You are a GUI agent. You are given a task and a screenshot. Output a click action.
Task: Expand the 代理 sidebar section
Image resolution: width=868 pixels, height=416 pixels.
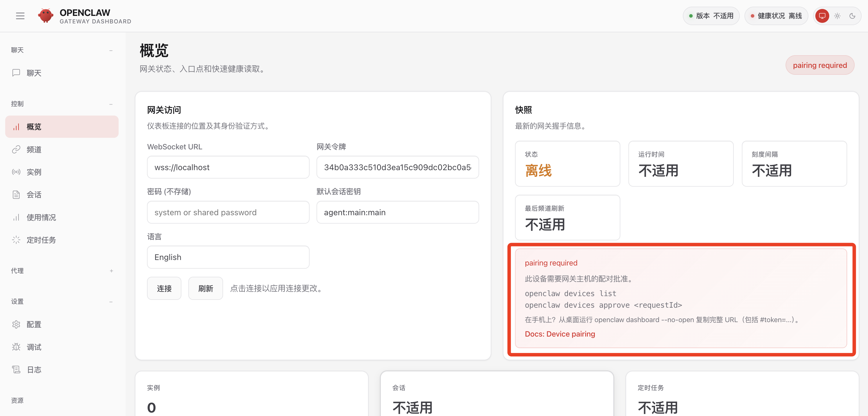click(x=111, y=271)
